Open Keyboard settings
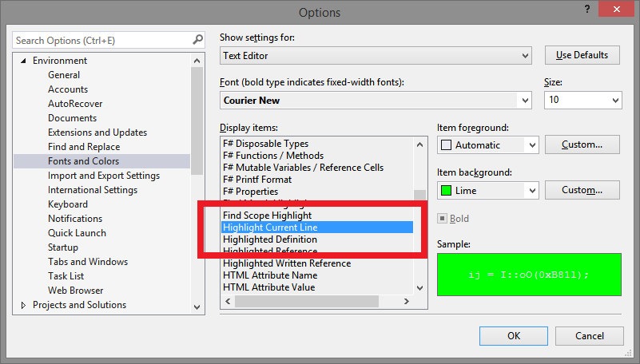Viewport: 640px width, 364px height. point(68,204)
